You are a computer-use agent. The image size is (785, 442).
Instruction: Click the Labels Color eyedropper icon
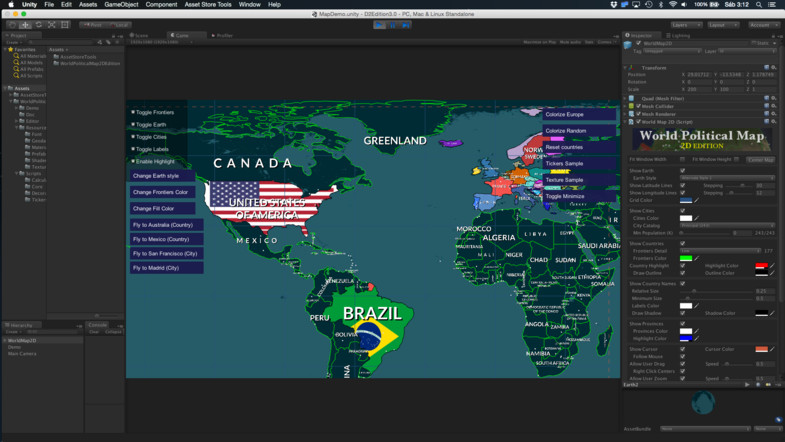(x=696, y=306)
